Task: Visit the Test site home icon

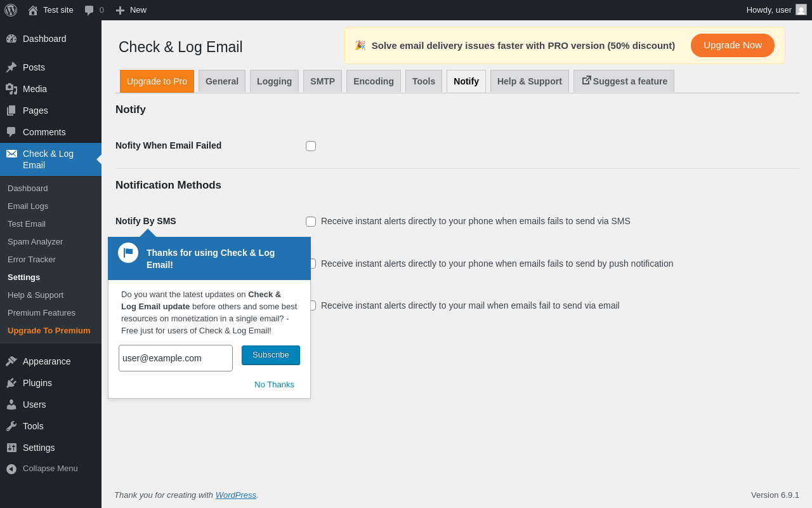Action: [x=33, y=10]
